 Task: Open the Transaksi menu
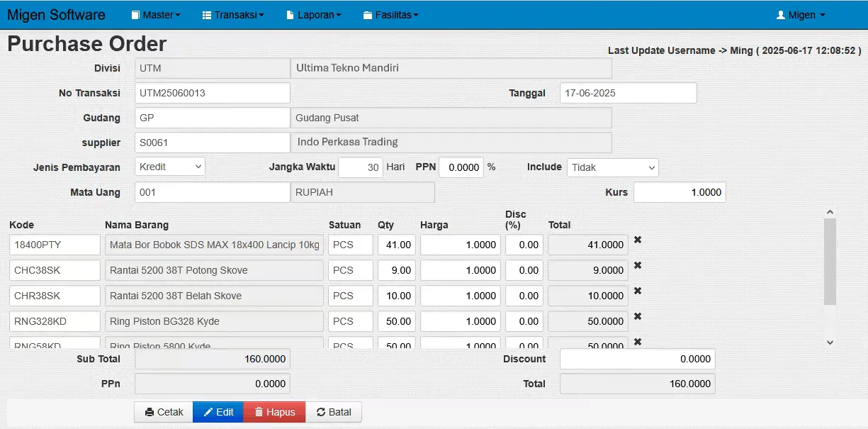233,15
